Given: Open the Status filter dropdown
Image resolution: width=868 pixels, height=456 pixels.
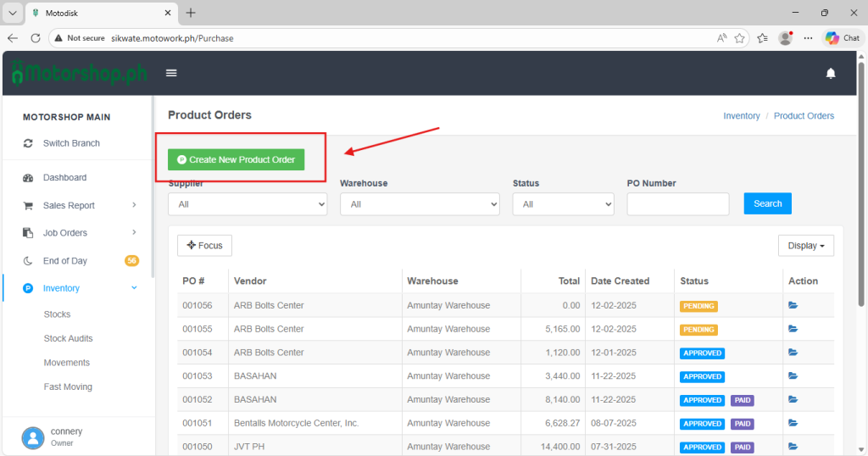Looking at the screenshot, I should [563, 204].
